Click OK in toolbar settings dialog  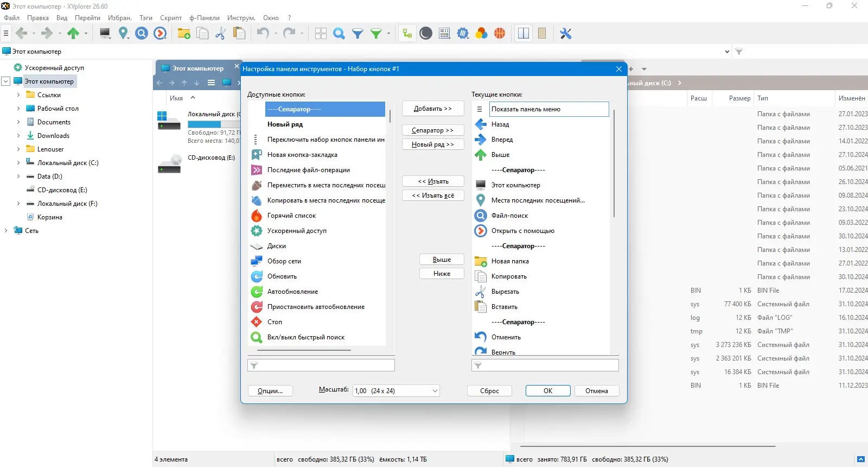pyautogui.click(x=548, y=391)
